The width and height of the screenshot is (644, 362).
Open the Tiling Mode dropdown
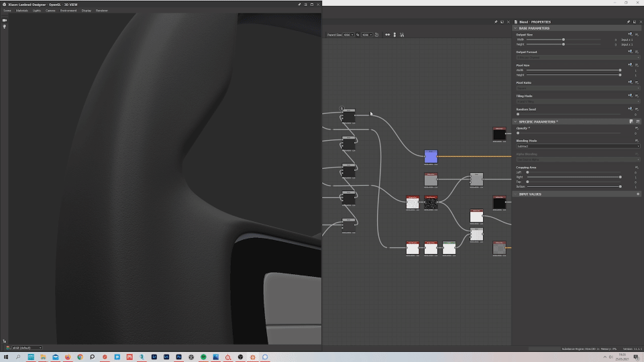coord(578,101)
